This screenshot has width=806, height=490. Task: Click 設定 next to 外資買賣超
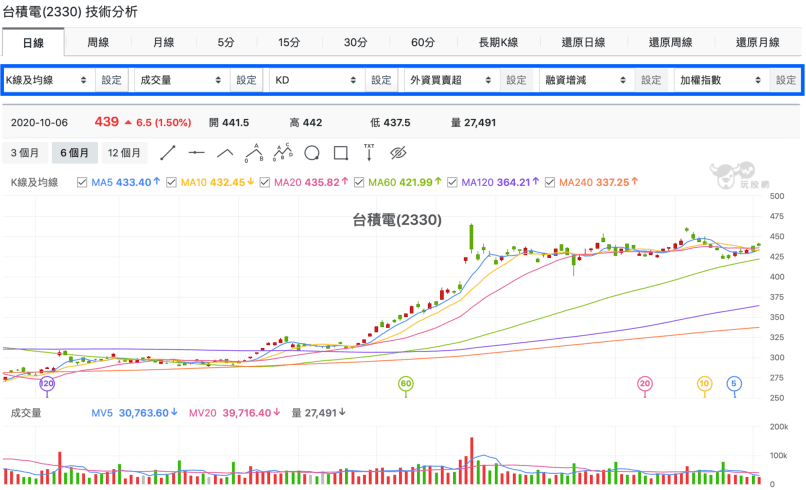tap(516, 80)
